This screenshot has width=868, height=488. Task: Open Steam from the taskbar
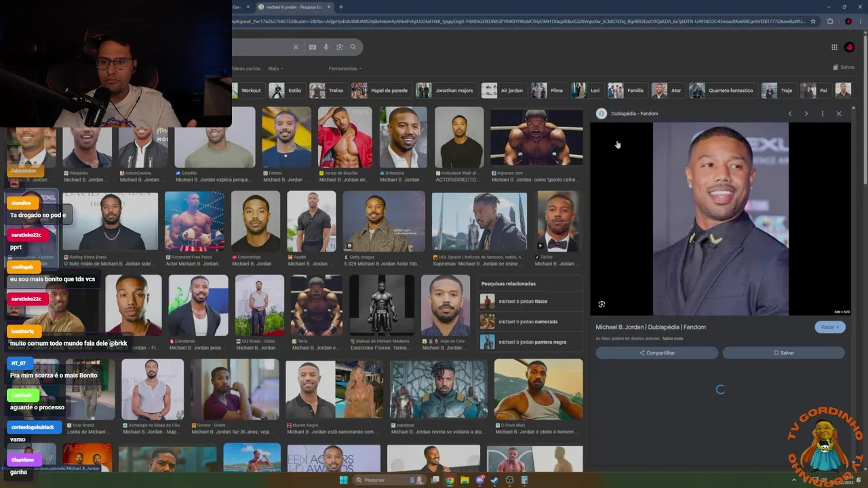494,480
